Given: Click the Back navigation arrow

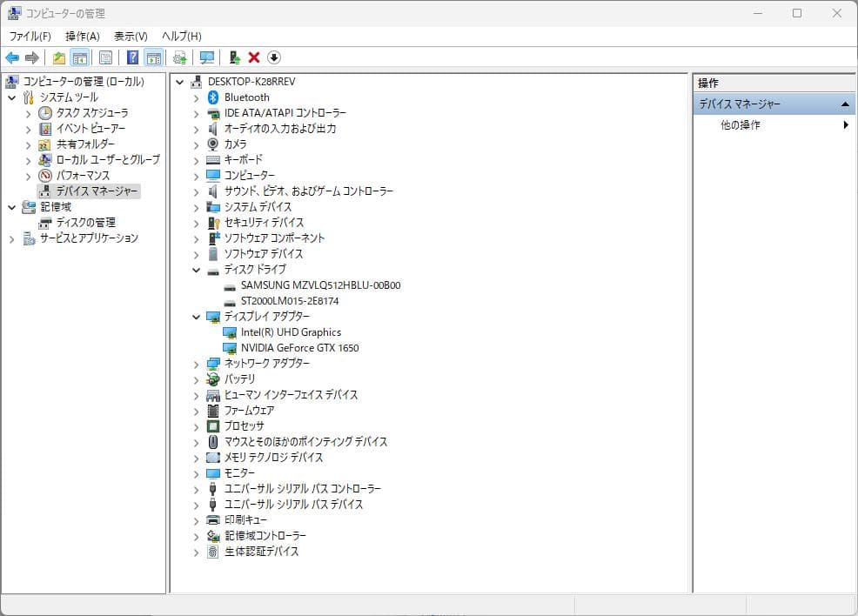Looking at the screenshot, I should pos(11,57).
